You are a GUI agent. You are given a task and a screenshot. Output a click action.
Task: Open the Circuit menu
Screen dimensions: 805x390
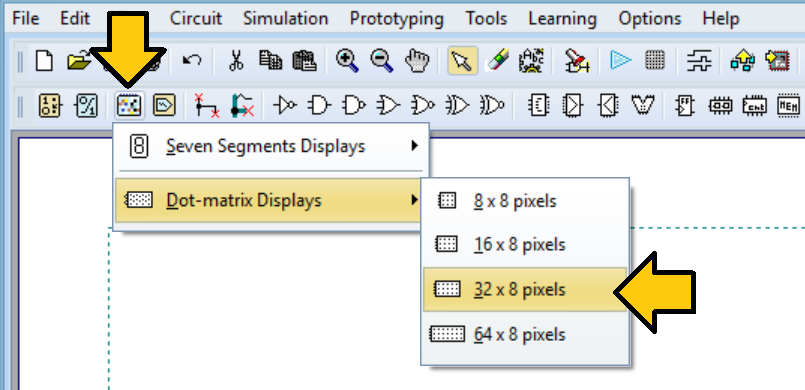coord(196,18)
